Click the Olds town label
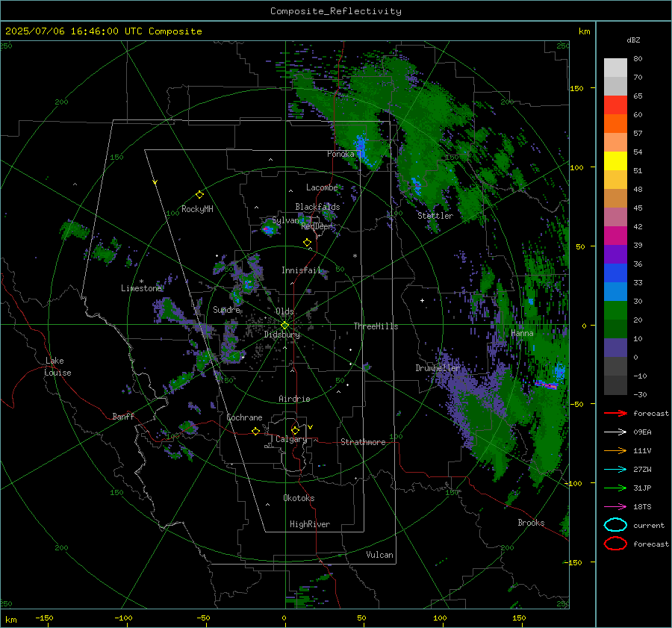This screenshot has height=628, width=672. [x=284, y=311]
